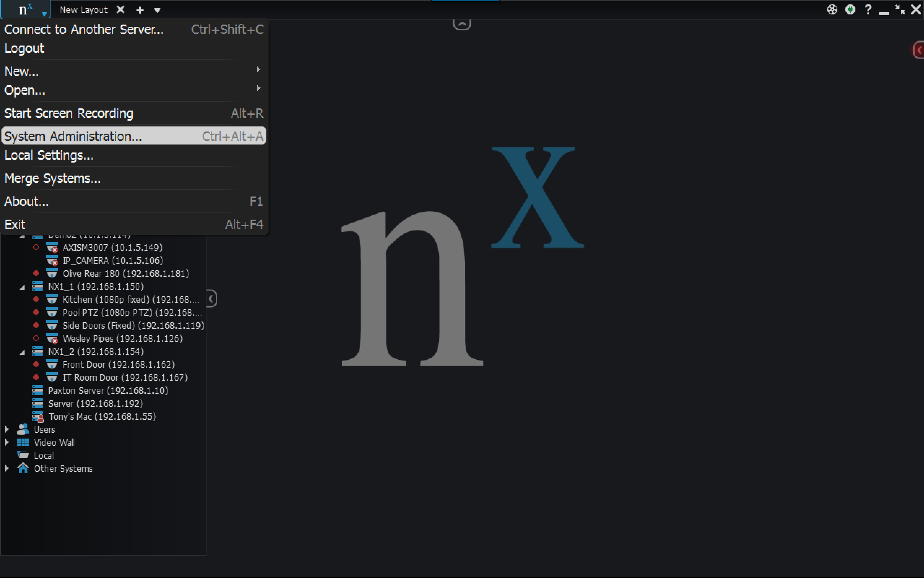Click recording dot beside Front Door
924x578 pixels.
[36, 364]
